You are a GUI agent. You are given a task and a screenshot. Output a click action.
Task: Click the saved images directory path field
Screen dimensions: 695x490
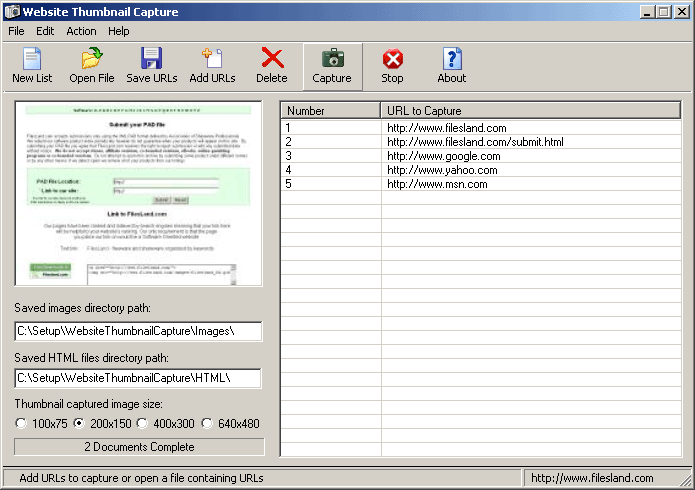(x=138, y=331)
